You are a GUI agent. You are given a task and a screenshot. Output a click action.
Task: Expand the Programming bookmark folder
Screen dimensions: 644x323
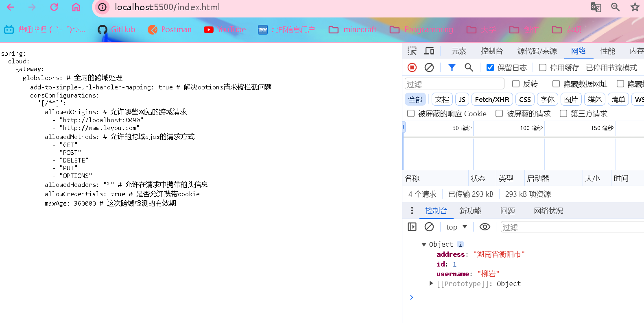pyautogui.click(x=421, y=29)
